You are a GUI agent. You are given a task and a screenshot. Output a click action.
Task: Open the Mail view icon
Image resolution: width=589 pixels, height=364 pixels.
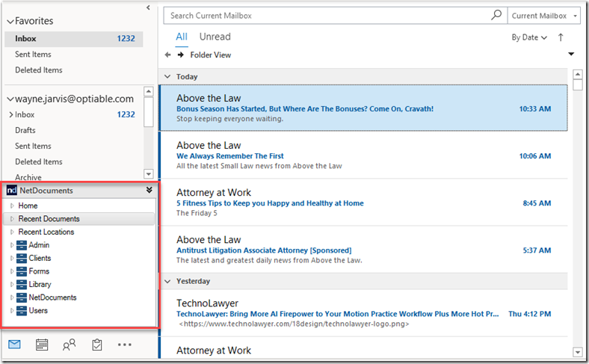tap(14, 344)
